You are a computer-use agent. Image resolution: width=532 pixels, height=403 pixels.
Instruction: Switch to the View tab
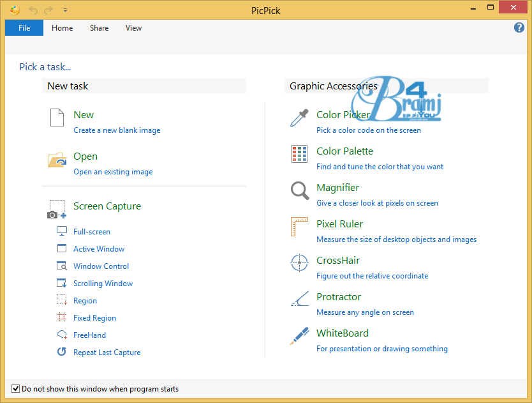[x=133, y=28]
